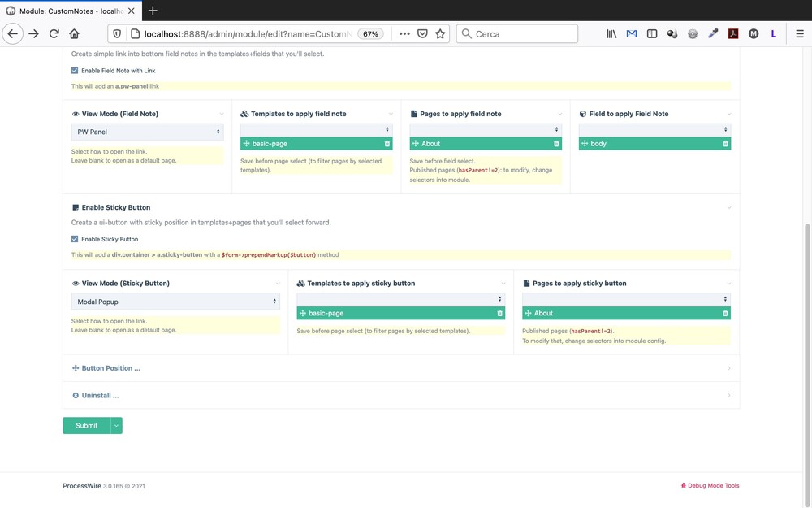The image size is (812, 508).
Task: Toggle Enable Sticky Button checkbox
Action: coord(75,239)
